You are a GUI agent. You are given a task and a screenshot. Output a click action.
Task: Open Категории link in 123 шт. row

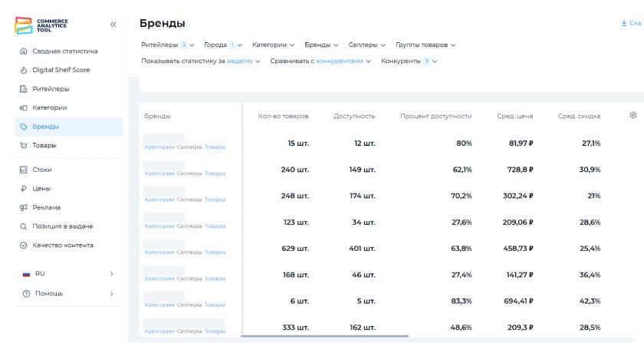159,226
